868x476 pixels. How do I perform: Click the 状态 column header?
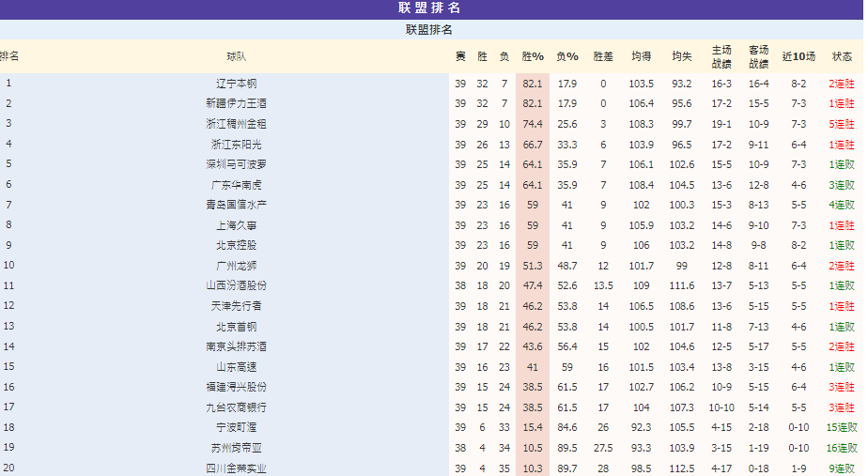842,56
